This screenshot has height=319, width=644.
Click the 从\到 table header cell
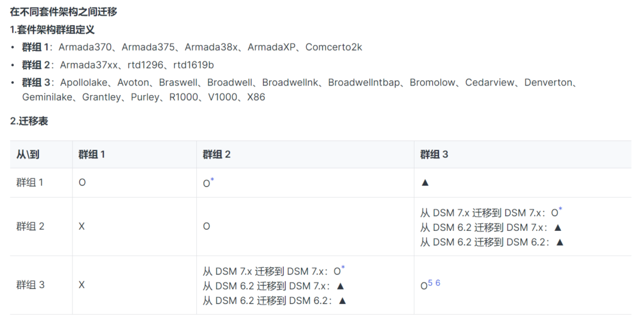28,154
